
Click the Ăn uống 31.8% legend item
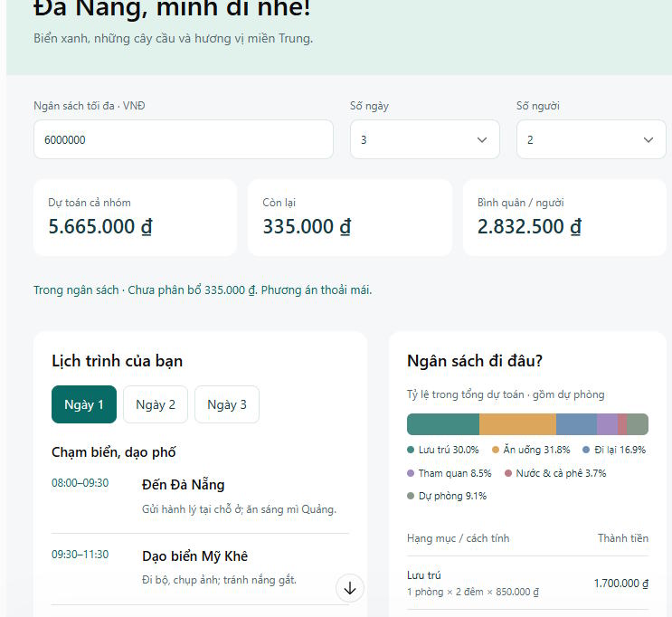click(x=531, y=450)
